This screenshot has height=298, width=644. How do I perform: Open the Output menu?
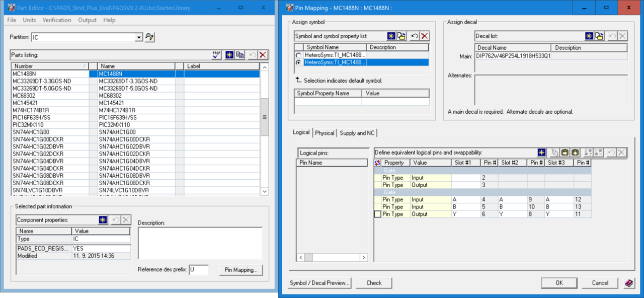[87, 20]
